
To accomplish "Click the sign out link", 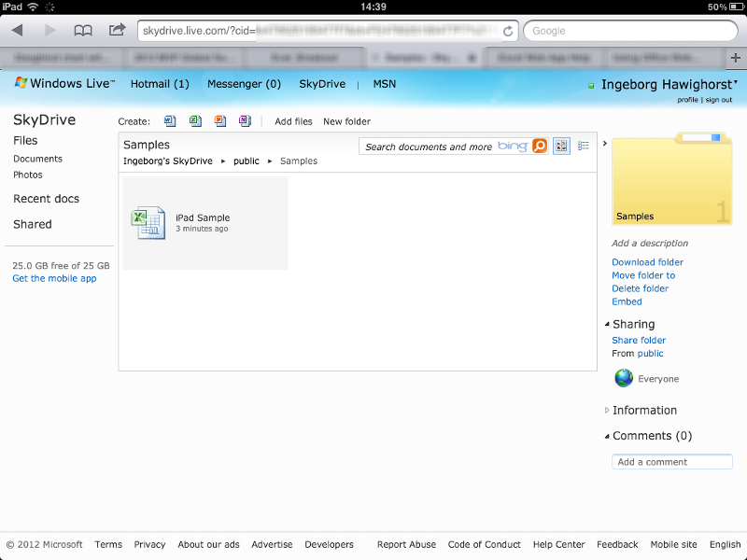I will [719, 100].
